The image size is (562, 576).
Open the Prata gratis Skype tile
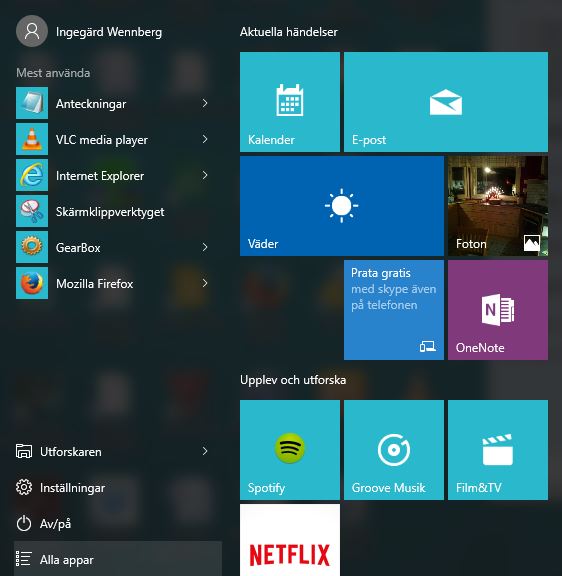point(394,310)
